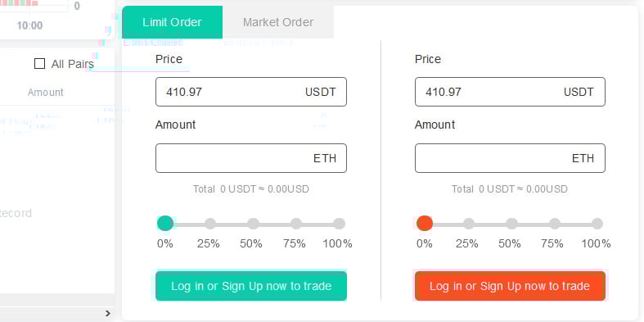Click the green Log in or Sign Up button

pyautogui.click(x=251, y=286)
